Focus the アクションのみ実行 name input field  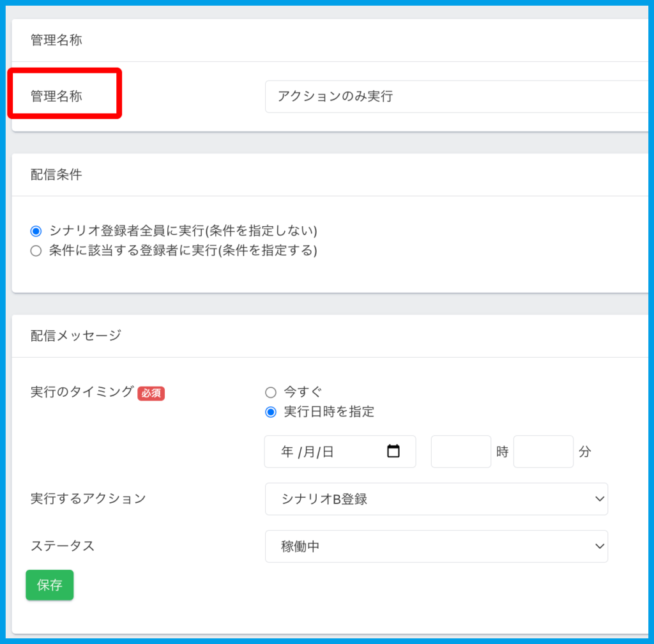coord(457,96)
